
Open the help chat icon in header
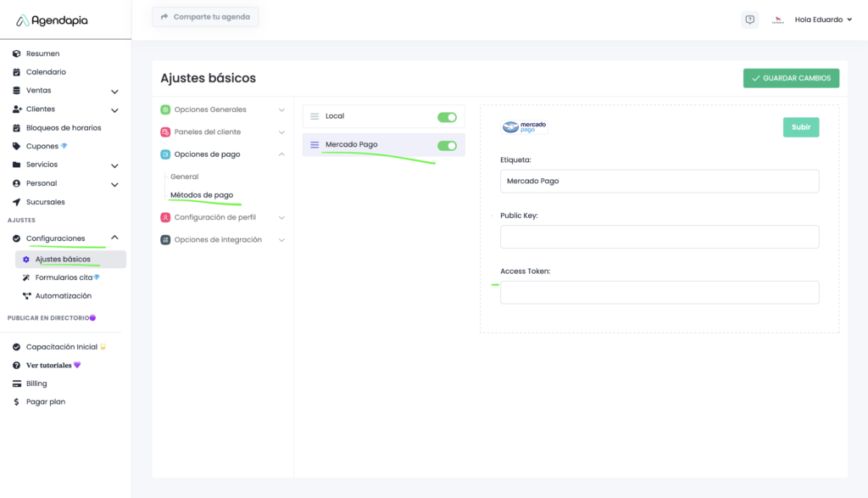tap(749, 20)
